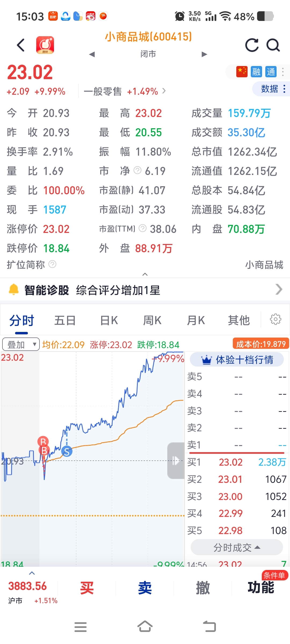Go to Android home screen
Image resolution: width=290 pixels, height=644 pixels.
(x=145, y=627)
